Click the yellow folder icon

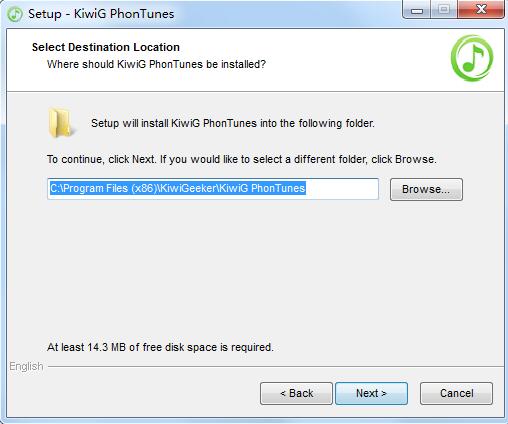click(x=60, y=123)
